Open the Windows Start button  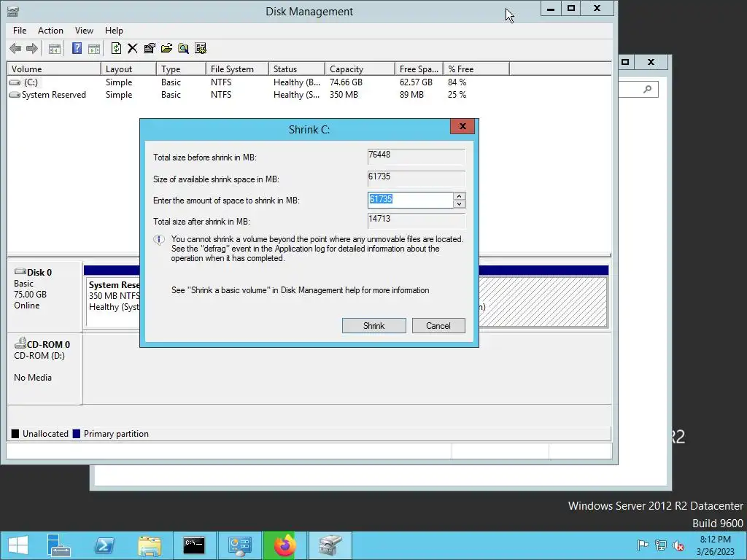pyautogui.click(x=18, y=545)
